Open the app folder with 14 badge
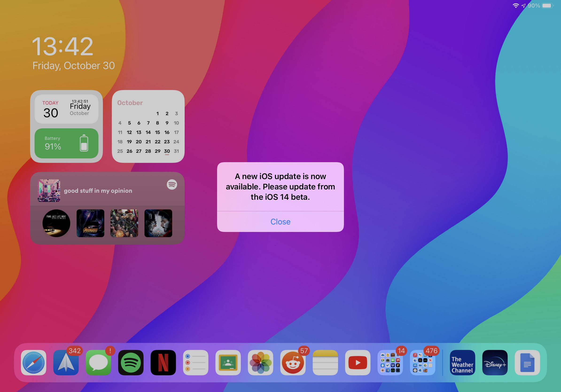The width and height of the screenshot is (561, 392). [x=390, y=362]
